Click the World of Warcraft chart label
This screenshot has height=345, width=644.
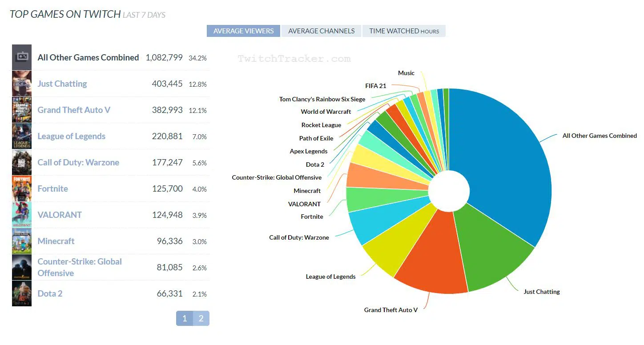coord(326,112)
